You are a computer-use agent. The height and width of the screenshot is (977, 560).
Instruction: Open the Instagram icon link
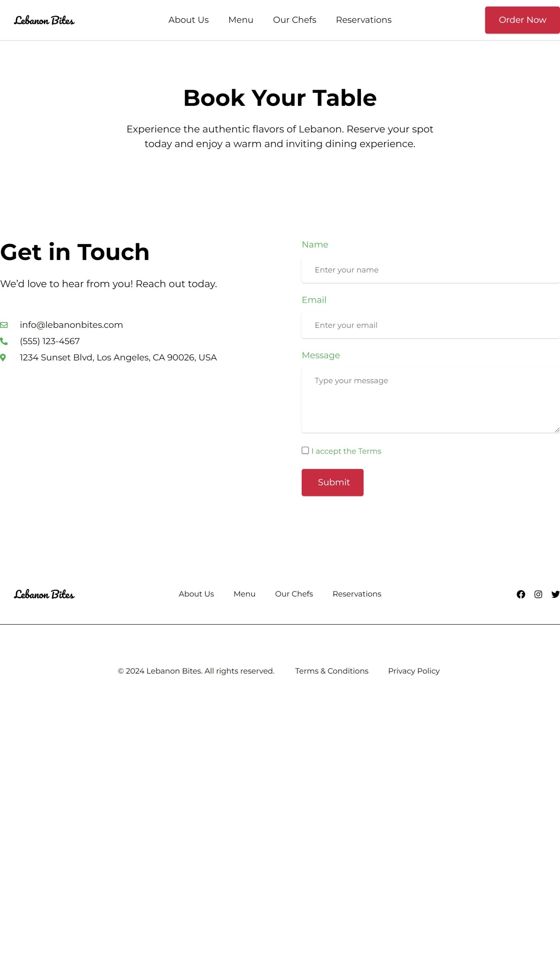point(538,594)
